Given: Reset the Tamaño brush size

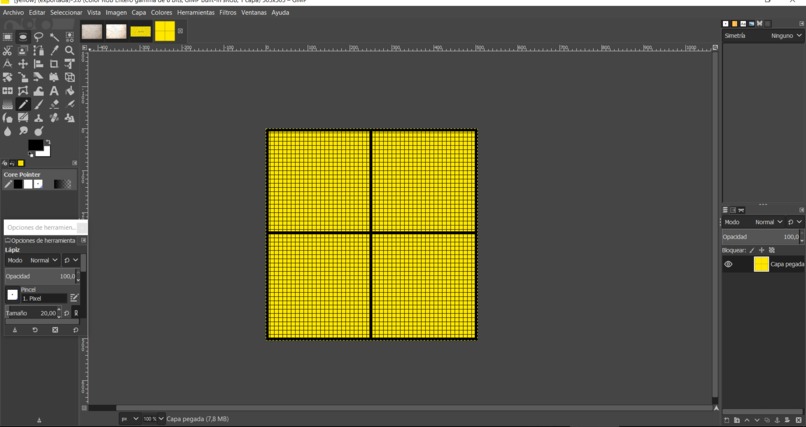Looking at the screenshot, I should click(67, 313).
